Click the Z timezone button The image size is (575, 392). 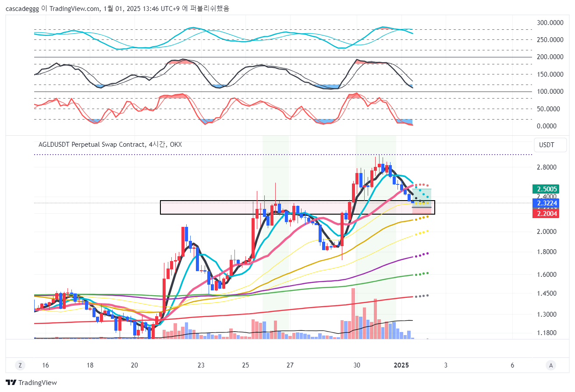20,365
